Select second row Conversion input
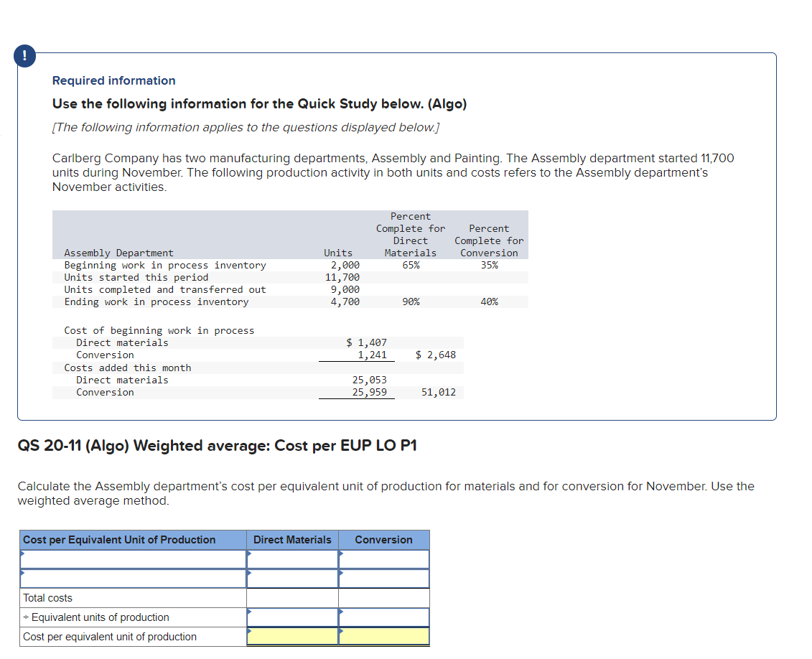812x659 pixels. pos(384,579)
